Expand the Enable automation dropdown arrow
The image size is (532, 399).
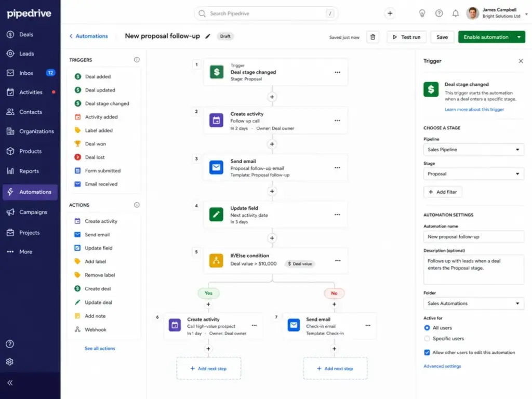point(519,37)
